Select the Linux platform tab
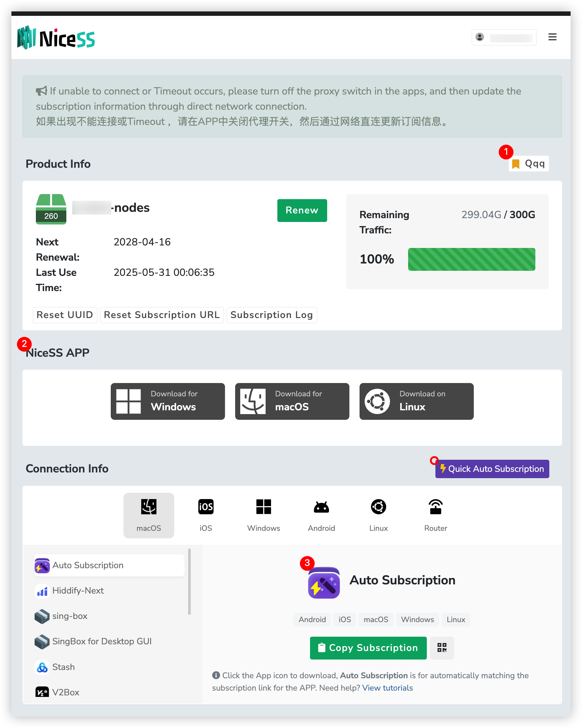 (x=379, y=515)
